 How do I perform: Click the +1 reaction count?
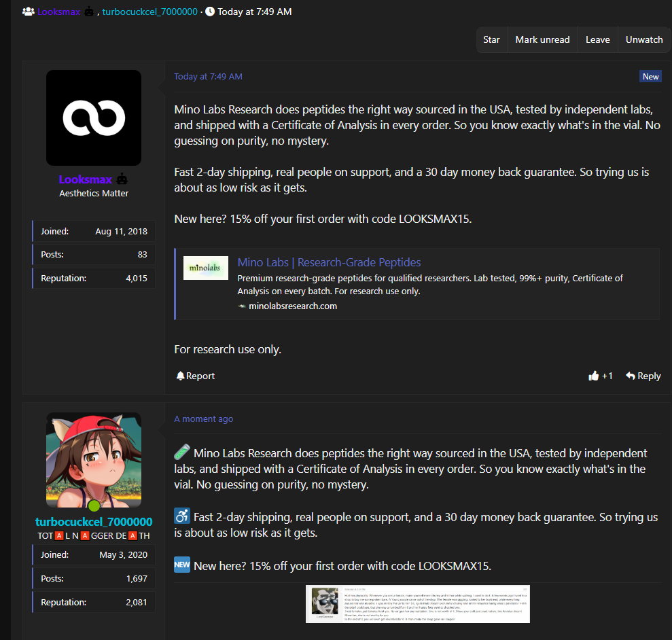607,376
